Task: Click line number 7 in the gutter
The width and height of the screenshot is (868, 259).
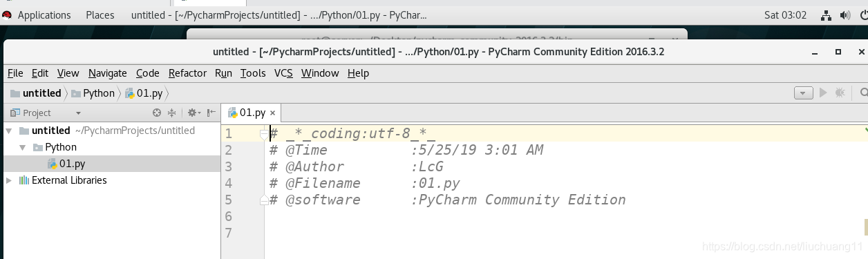Action: [229, 233]
